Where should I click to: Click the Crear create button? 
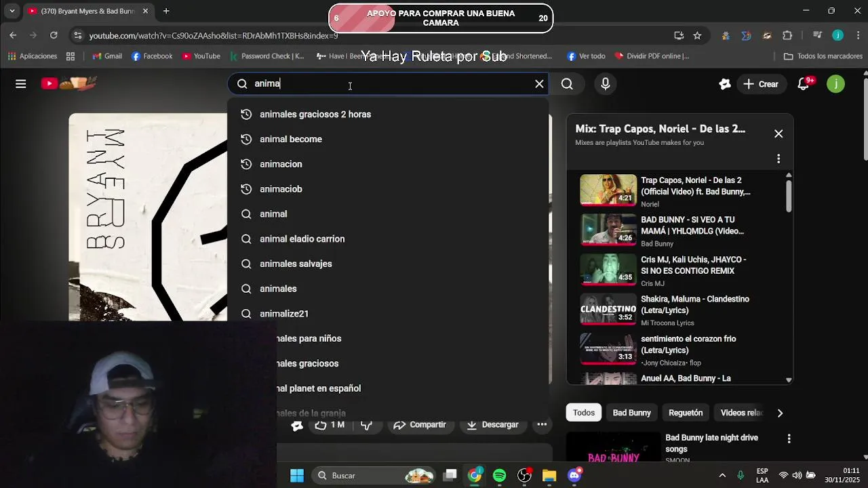click(x=761, y=84)
